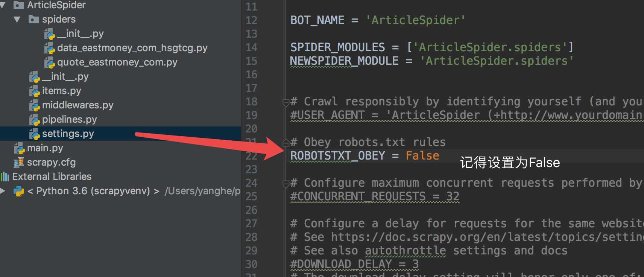644x277 pixels.
Task: Click the External Libraries bar-chart icon
Action: pyautogui.click(x=5, y=177)
